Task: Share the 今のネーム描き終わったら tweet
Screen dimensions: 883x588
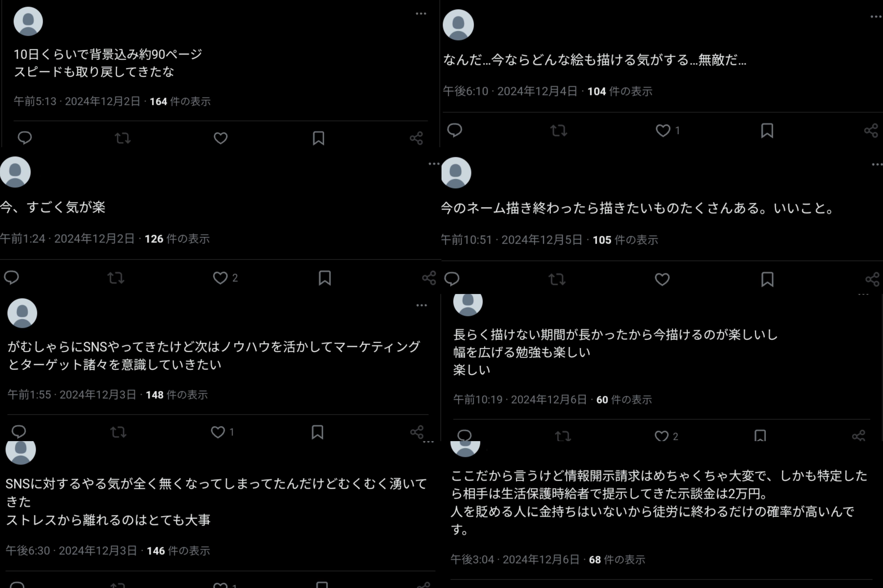Action: point(872,279)
